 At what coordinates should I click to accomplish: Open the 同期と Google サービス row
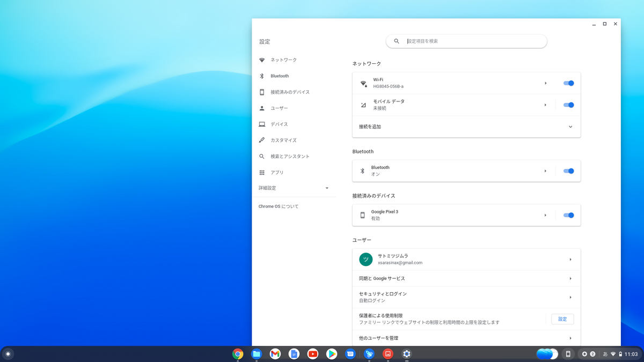point(466,279)
